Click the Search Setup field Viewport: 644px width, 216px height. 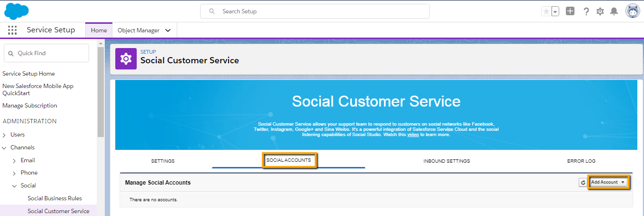[315, 11]
